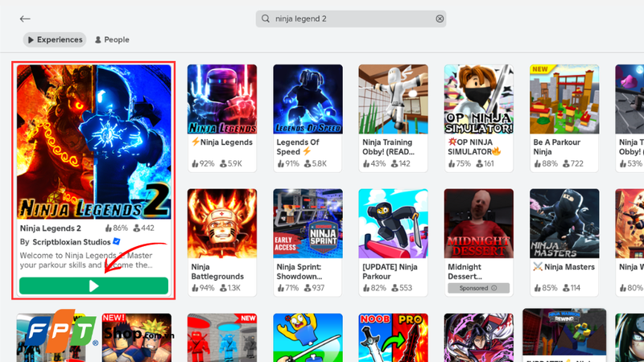Click the 91% rating under Legends Of Speed

[x=288, y=164]
